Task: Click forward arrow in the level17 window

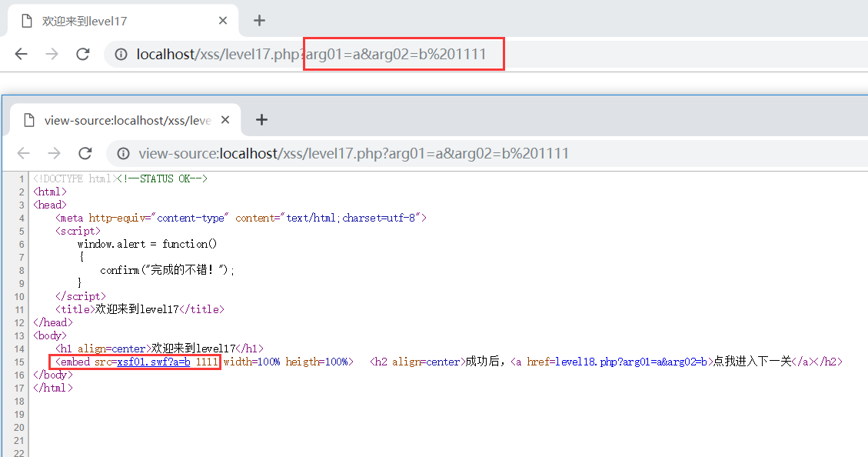Action: pyautogui.click(x=52, y=54)
